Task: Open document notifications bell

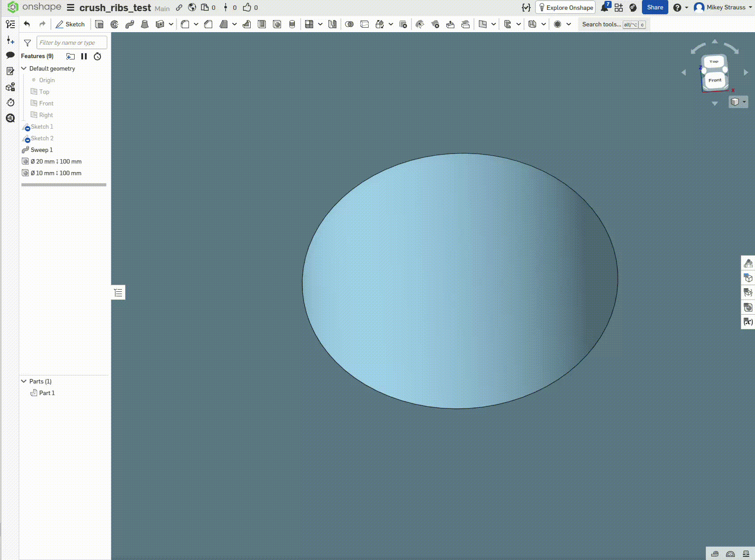Action: [605, 7]
